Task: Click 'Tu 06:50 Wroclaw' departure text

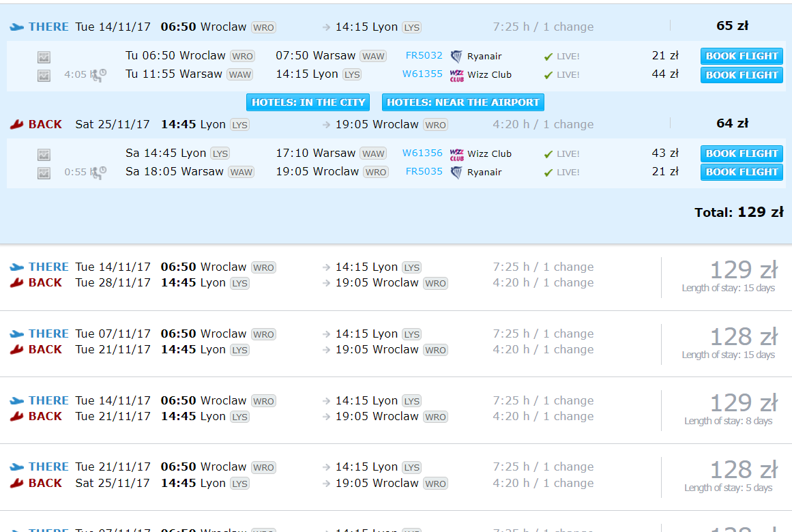Action: click(175, 55)
